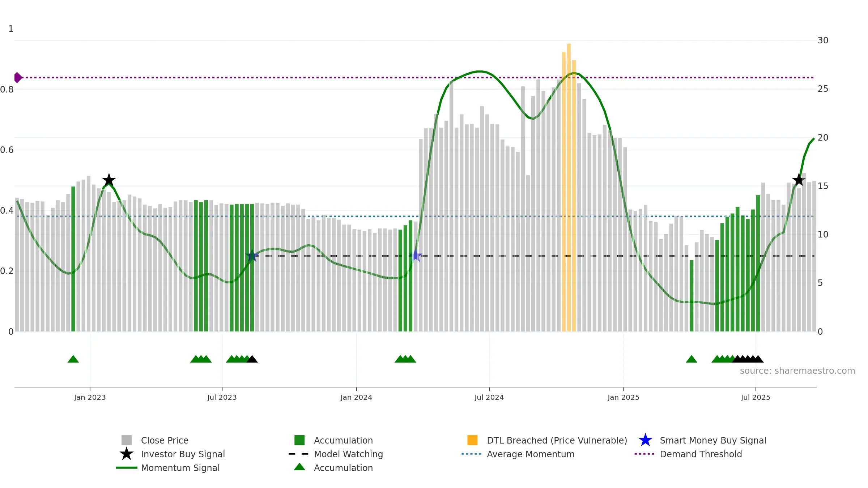Click the black star near Jan 2023
Screen dimensions: 868x488
109,180
